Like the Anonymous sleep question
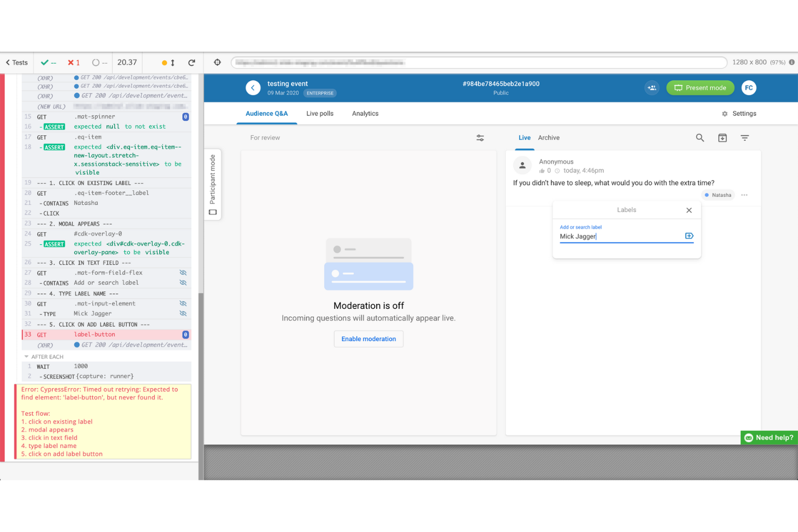Viewport: 798px width, 532px height. [x=543, y=170]
